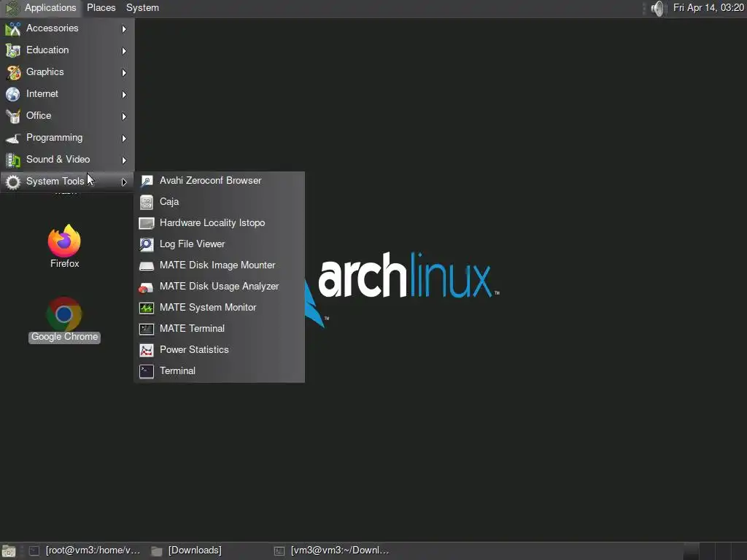
Task: Expand the Programming submenu arrow
Action: click(x=124, y=139)
